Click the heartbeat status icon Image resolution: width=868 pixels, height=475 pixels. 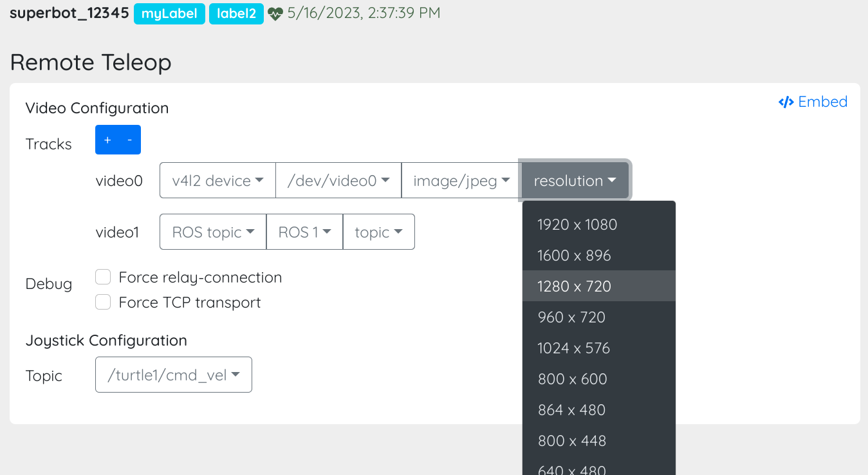[276, 12]
